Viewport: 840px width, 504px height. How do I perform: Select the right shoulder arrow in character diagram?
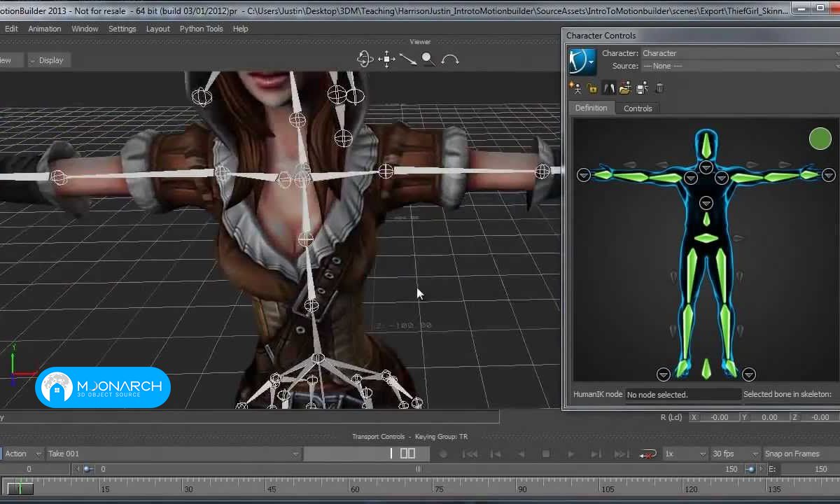[x=691, y=178]
